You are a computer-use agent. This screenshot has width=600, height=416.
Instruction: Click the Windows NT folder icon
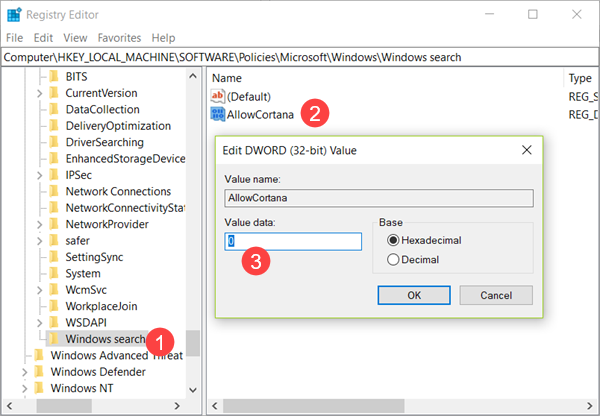point(39,388)
